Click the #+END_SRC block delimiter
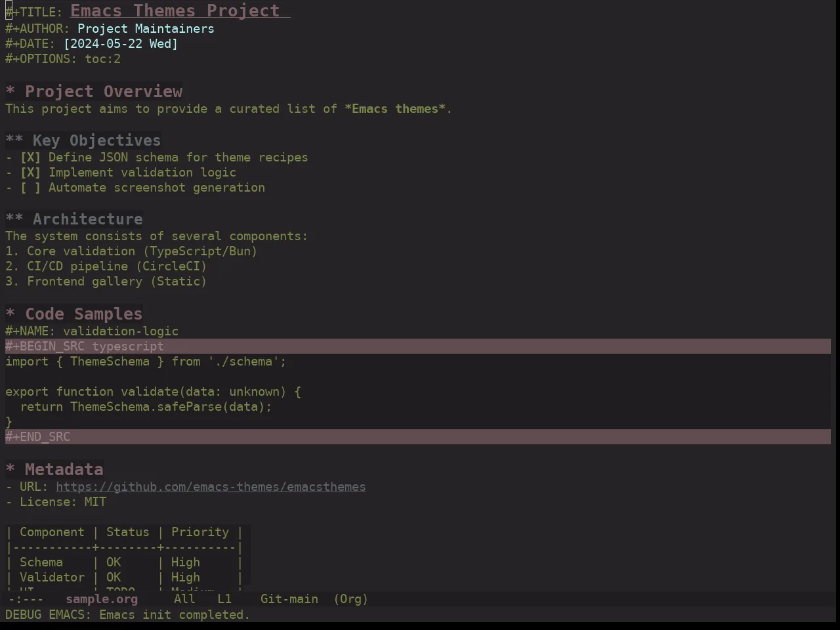The height and width of the screenshot is (630, 840). 37,437
